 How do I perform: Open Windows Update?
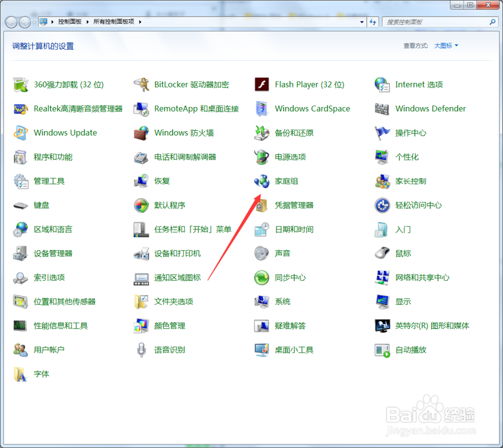click(x=65, y=133)
